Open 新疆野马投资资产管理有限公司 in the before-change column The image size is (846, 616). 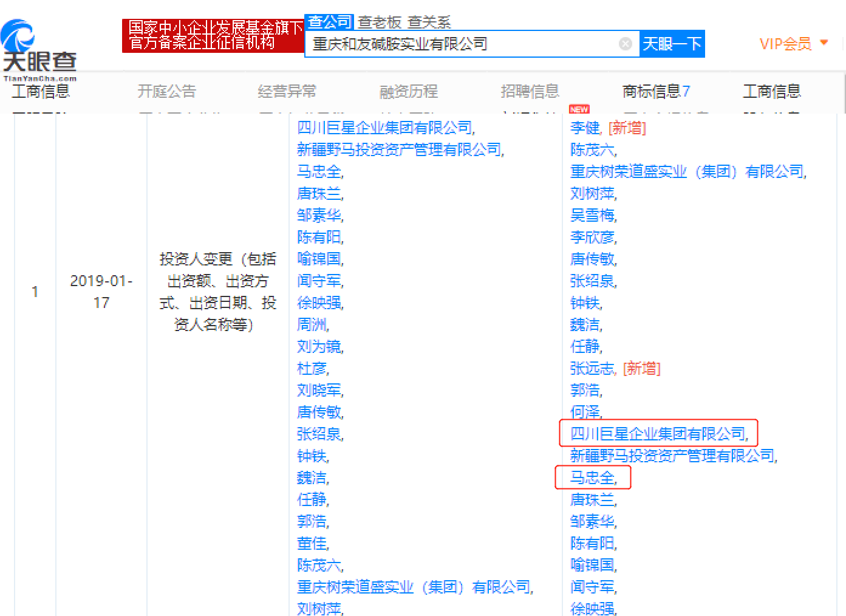[x=400, y=149]
